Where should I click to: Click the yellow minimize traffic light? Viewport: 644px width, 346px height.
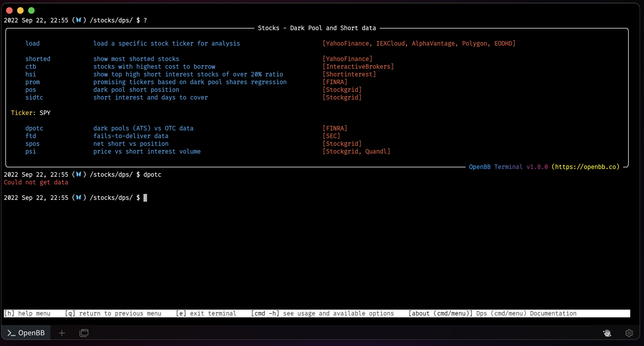point(20,10)
